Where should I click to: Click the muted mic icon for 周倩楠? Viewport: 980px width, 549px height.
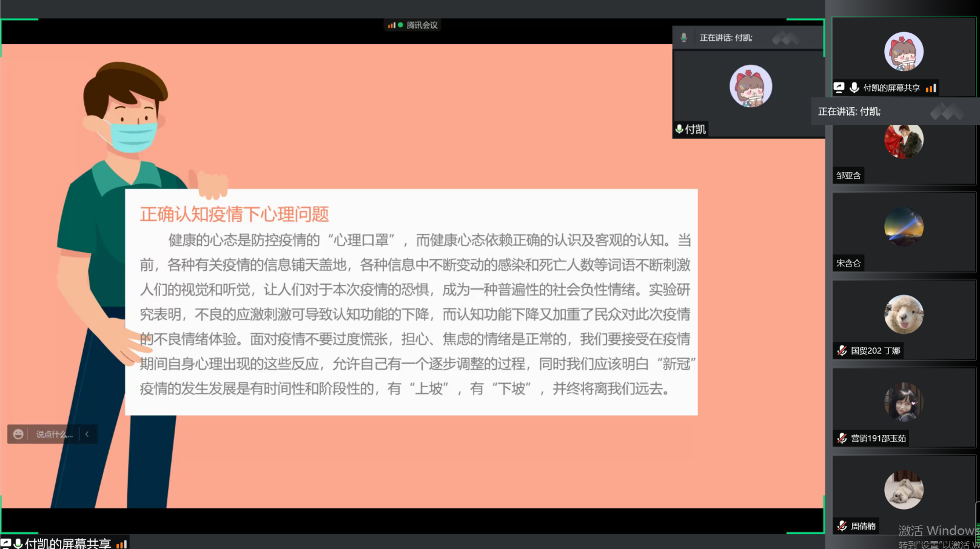pyautogui.click(x=842, y=526)
